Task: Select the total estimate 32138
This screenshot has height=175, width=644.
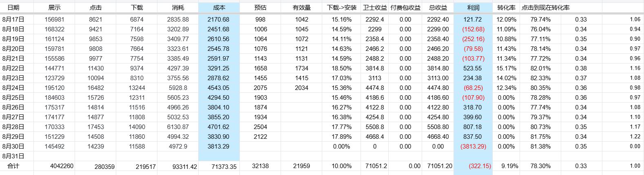Action: [x=260, y=166]
